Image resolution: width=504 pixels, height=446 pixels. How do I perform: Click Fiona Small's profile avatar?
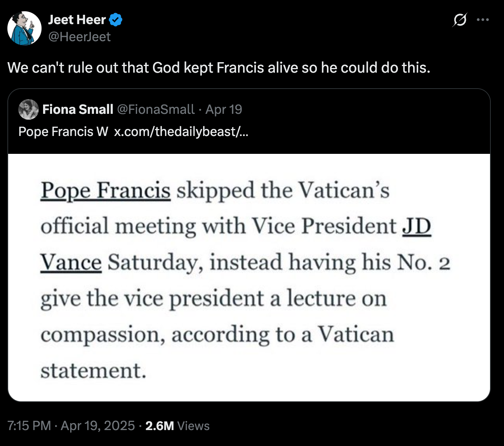coord(28,109)
